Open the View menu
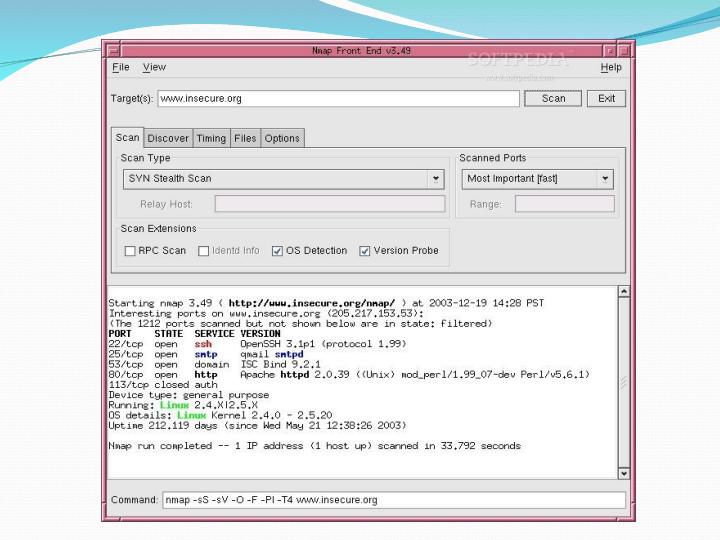Screen dimensions: 720x540 154,67
